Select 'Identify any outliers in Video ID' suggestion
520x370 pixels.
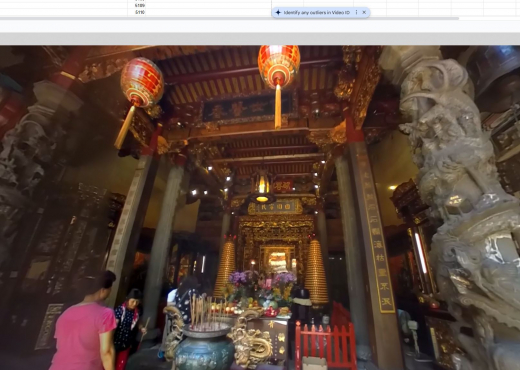click(316, 12)
